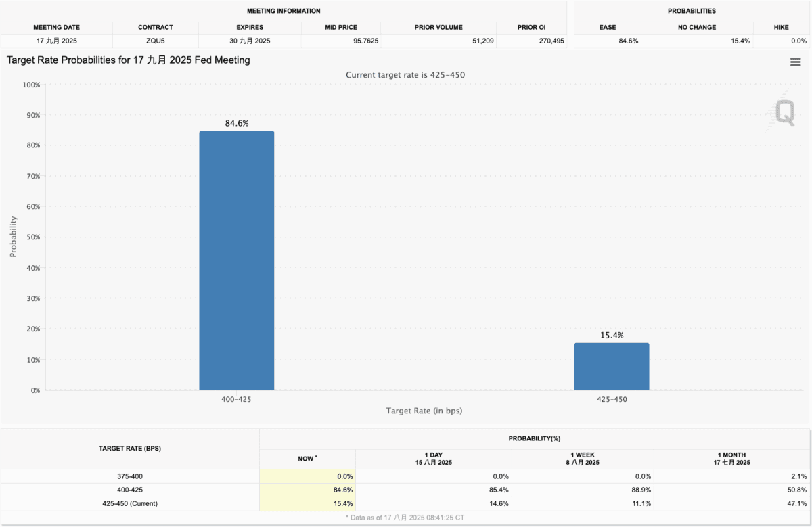Select the MEETING DATE column header

click(56, 28)
